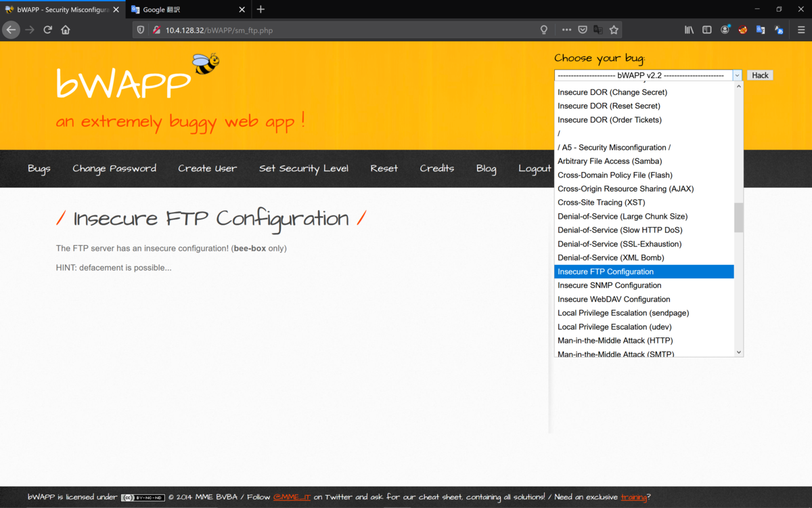Collapse the bug dropdown via its arrow

[737, 76]
